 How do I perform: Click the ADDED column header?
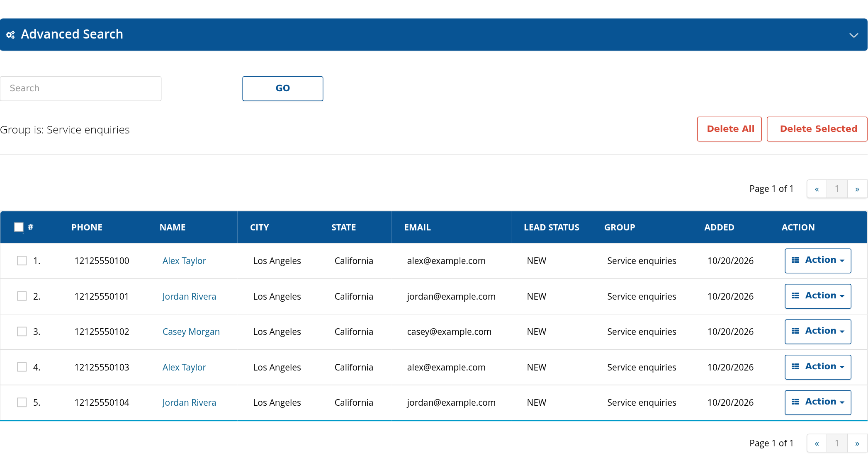[x=719, y=227]
